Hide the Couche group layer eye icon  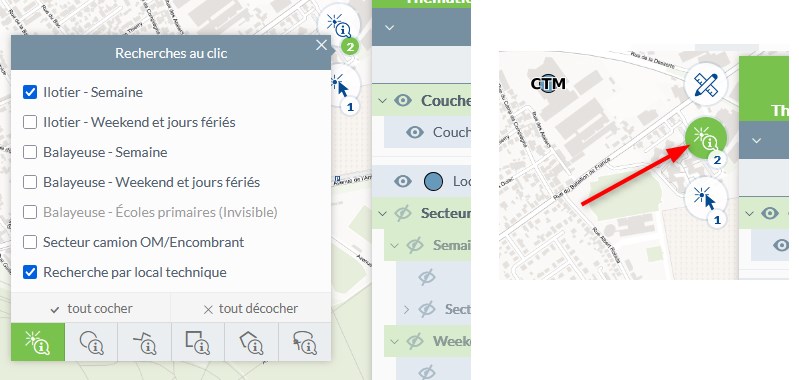click(403, 100)
